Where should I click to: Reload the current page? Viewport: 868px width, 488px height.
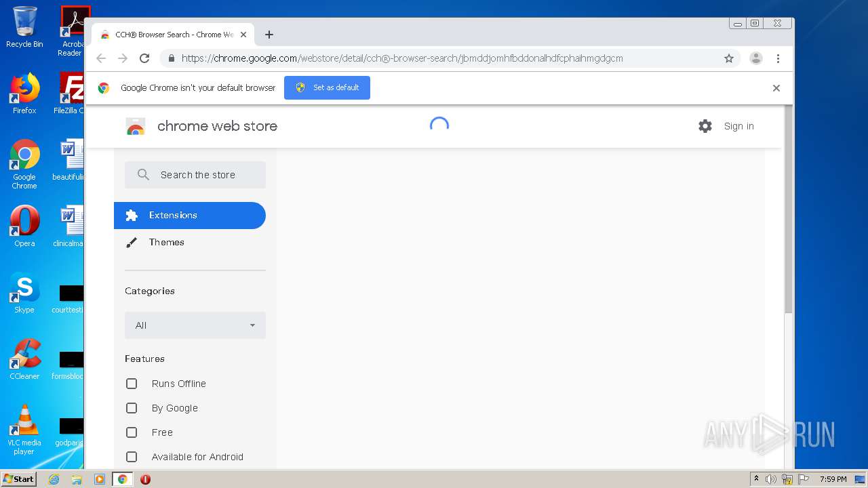click(144, 58)
